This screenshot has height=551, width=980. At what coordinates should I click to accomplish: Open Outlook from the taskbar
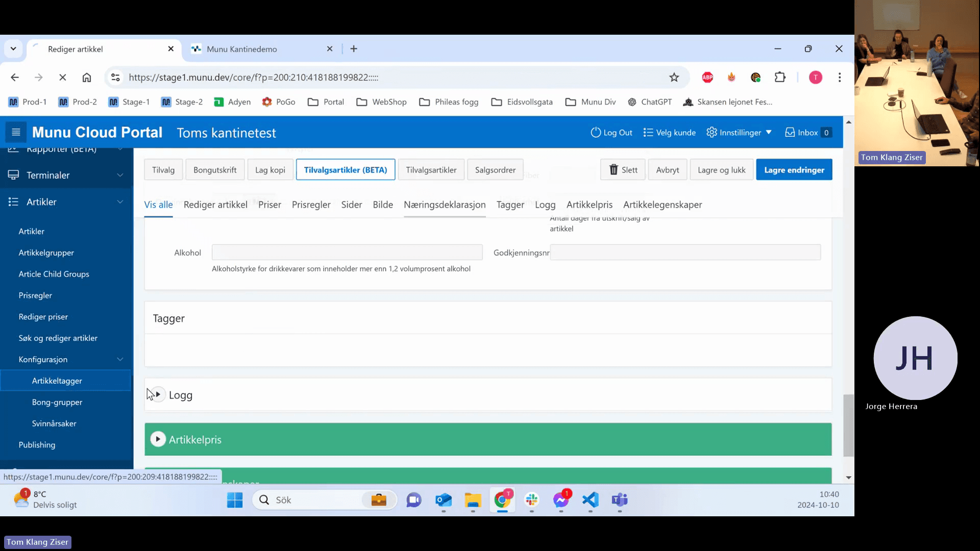coord(444,500)
